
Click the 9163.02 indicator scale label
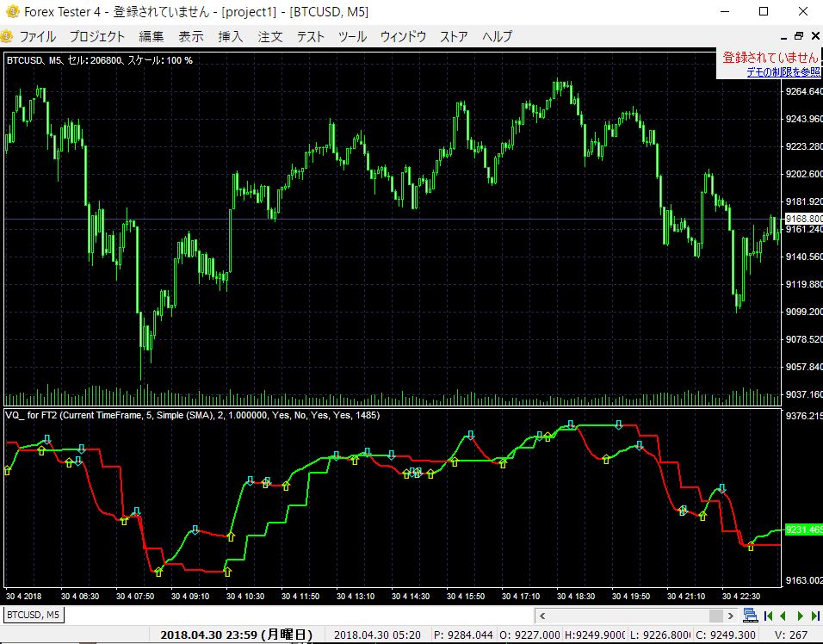803,580
